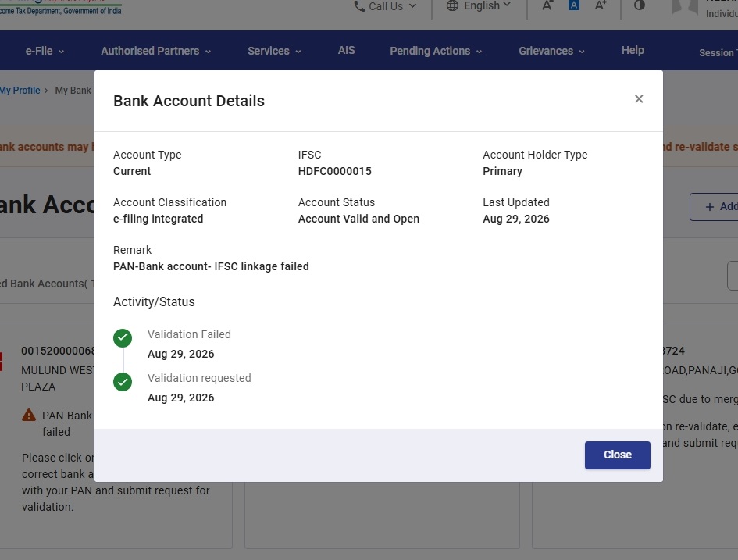738x560 pixels.
Task: Click the Income Tax Department logo
Action: pyautogui.click(x=61, y=7)
